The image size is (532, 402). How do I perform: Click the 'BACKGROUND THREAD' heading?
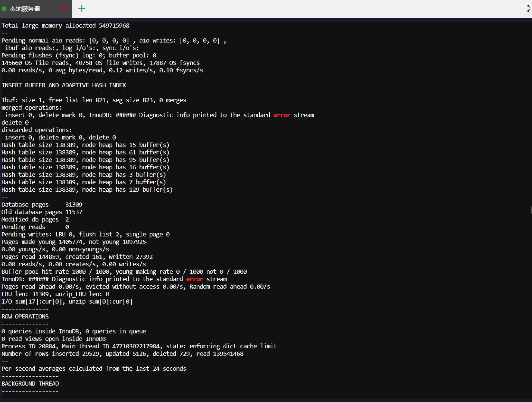coord(30,383)
